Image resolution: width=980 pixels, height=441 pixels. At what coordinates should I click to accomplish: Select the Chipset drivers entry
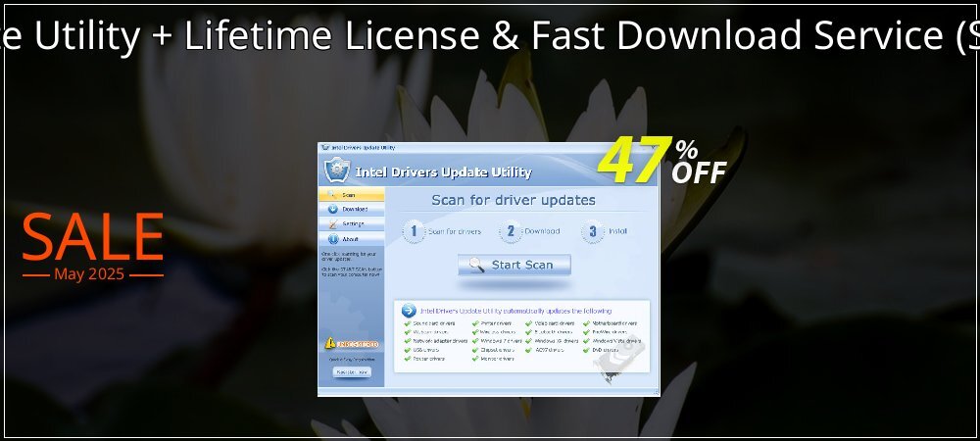(x=492, y=350)
